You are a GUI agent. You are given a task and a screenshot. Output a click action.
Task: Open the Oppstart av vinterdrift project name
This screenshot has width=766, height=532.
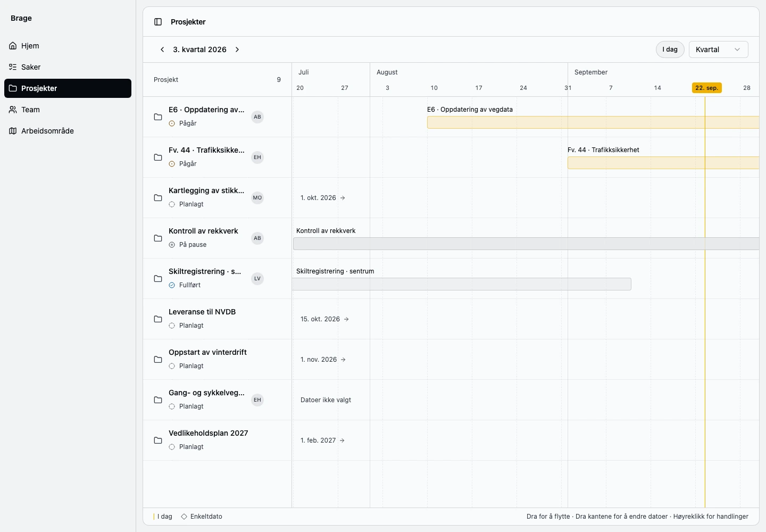click(x=207, y=352)
